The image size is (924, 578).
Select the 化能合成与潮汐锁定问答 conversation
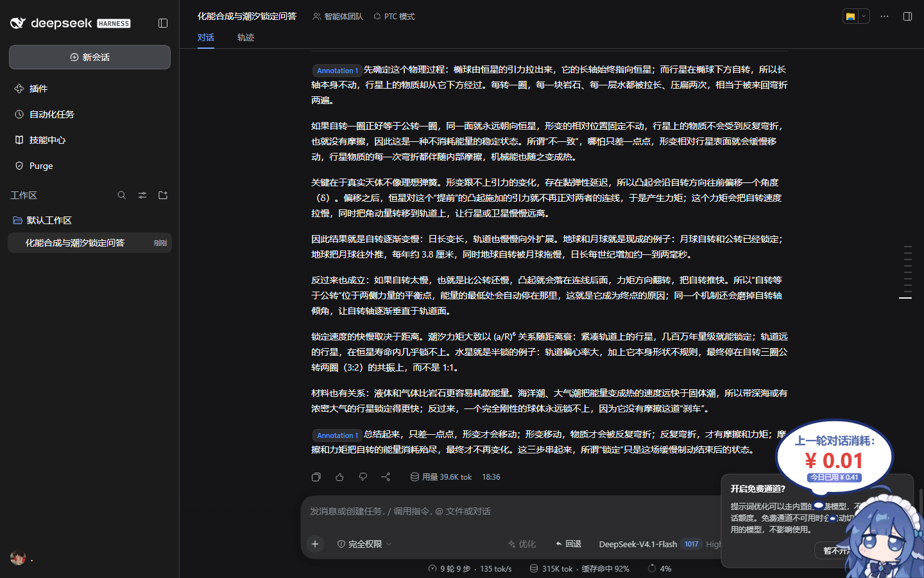point(90,243)
